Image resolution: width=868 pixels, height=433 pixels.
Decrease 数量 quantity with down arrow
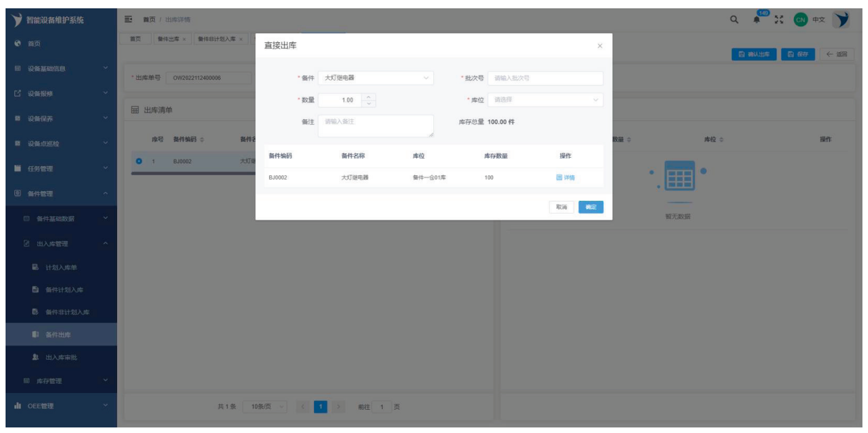click(369, 103)
